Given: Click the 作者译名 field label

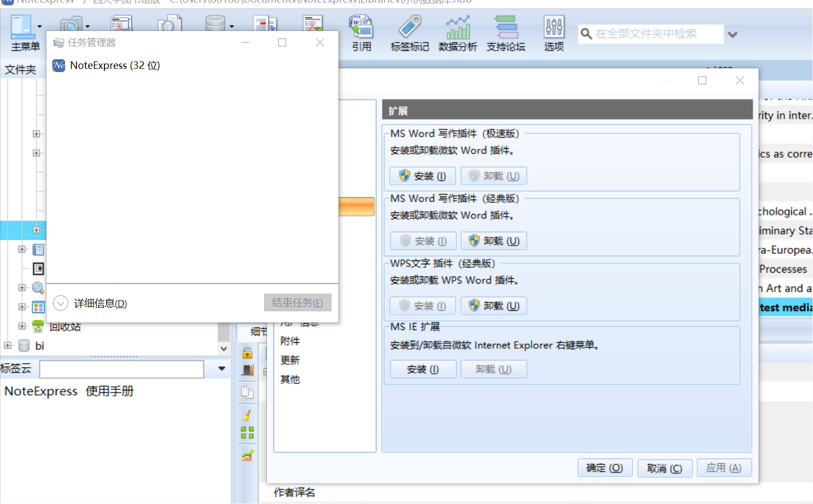Looking at the screenshot, I should [295, 493].
